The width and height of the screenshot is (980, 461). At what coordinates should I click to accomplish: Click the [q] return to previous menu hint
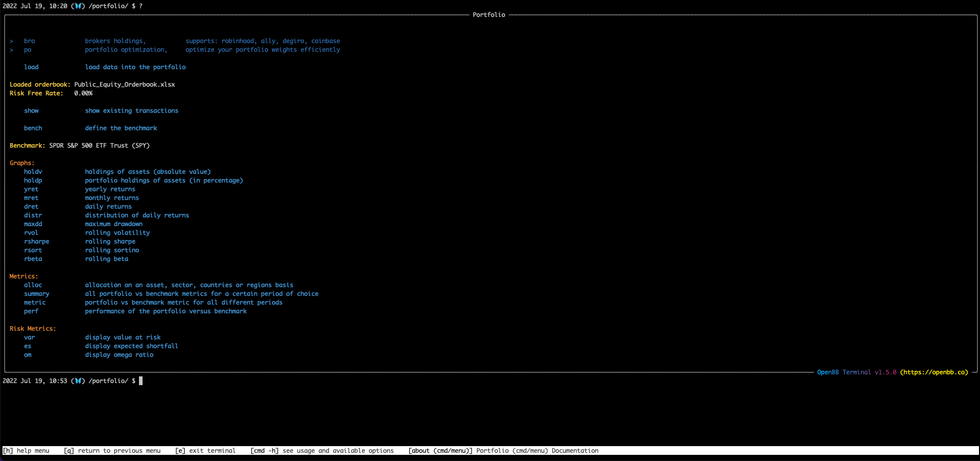click(x=112, y=451)
